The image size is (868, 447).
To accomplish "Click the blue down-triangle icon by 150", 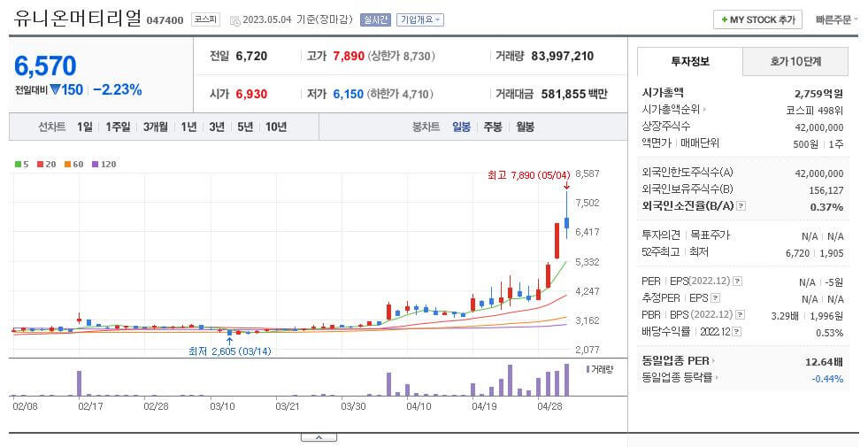I will [54, 89].
